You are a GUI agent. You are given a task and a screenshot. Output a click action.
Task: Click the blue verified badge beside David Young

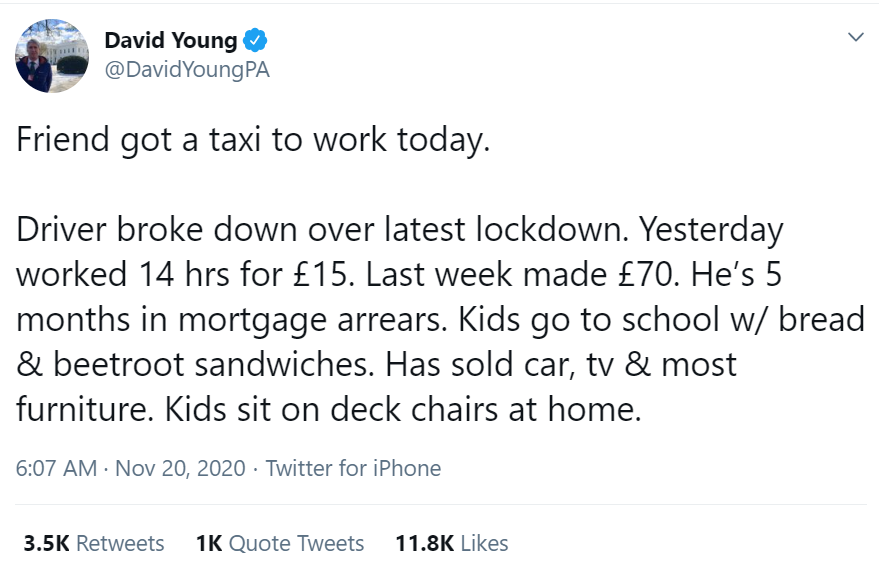[256, 41]
